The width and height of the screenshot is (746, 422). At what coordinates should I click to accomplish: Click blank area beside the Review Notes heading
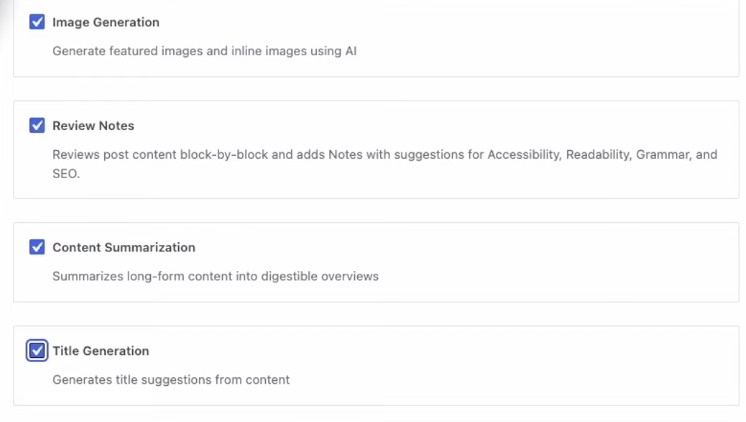(450, 126)
